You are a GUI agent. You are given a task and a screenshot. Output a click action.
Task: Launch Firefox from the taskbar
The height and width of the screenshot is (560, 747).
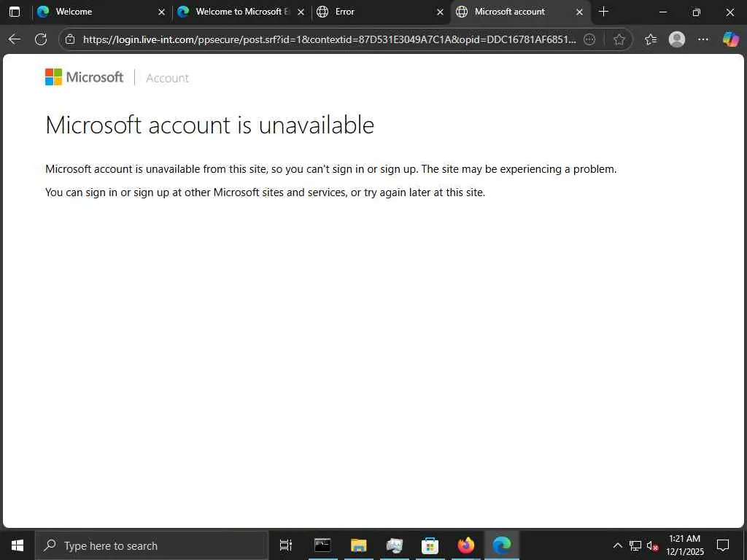coord(466,545)
